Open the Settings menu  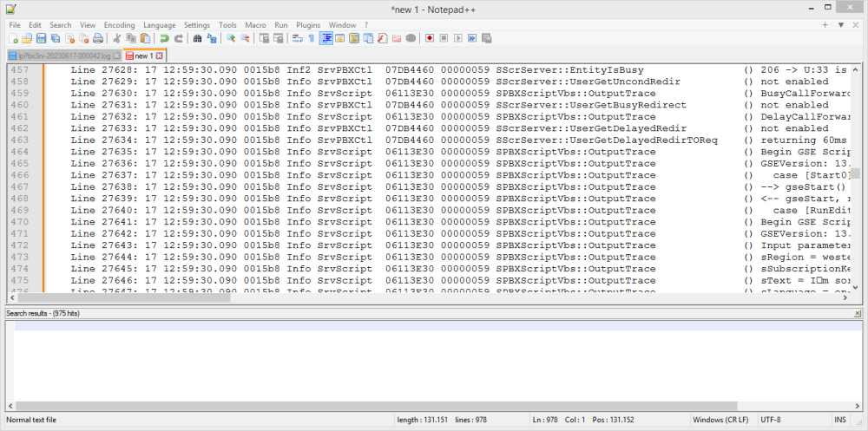pyautogui.click(x=197, y=25)
